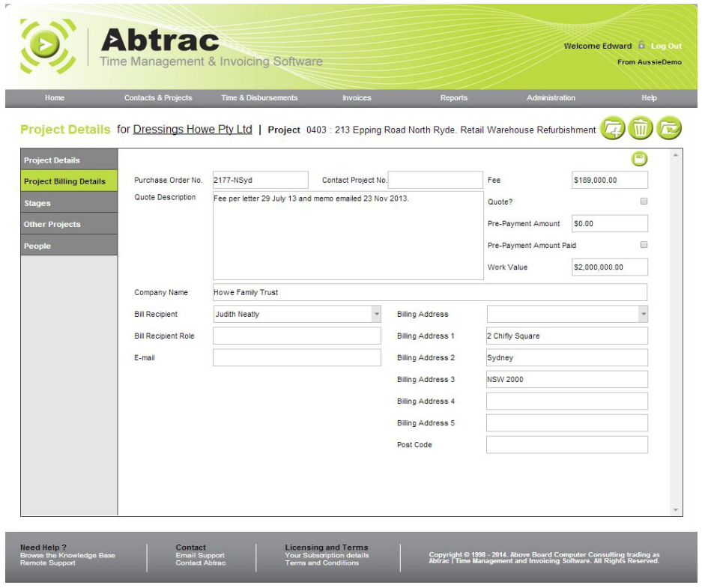
Task: Click the Company Name field
Action: (x=430, y=292)
